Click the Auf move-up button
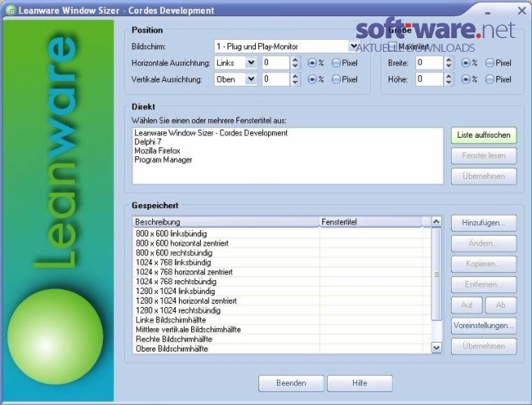The image size is (532, 405). 467,305
